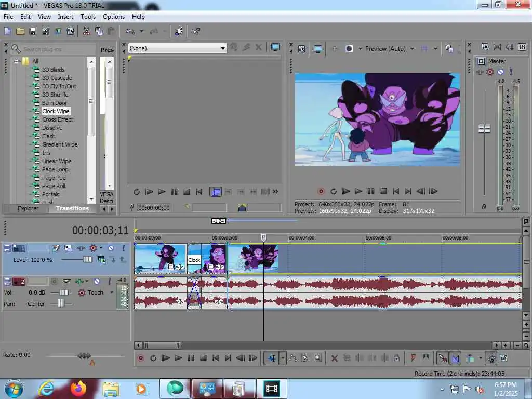Image resolution: width=532 pixels, height=399 pixels.
Task: Click the third video clip thumbnail on timeline
Action: 253,258
